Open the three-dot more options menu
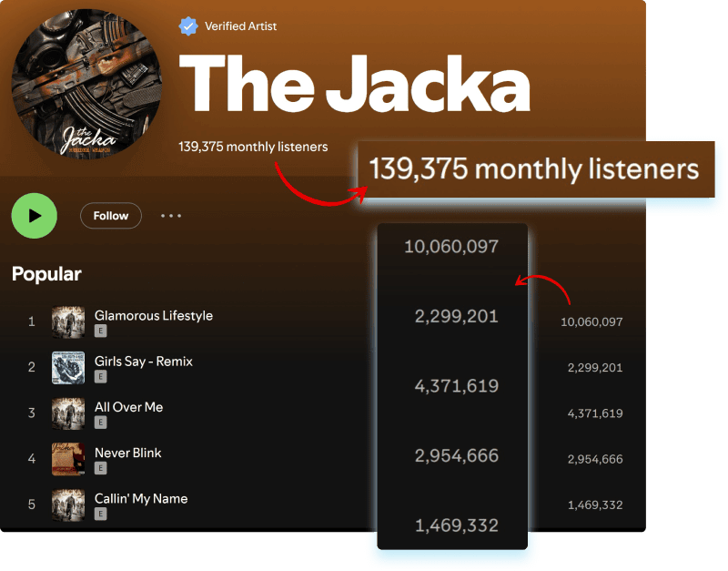728x571 pixels. (x=171, y=216)
